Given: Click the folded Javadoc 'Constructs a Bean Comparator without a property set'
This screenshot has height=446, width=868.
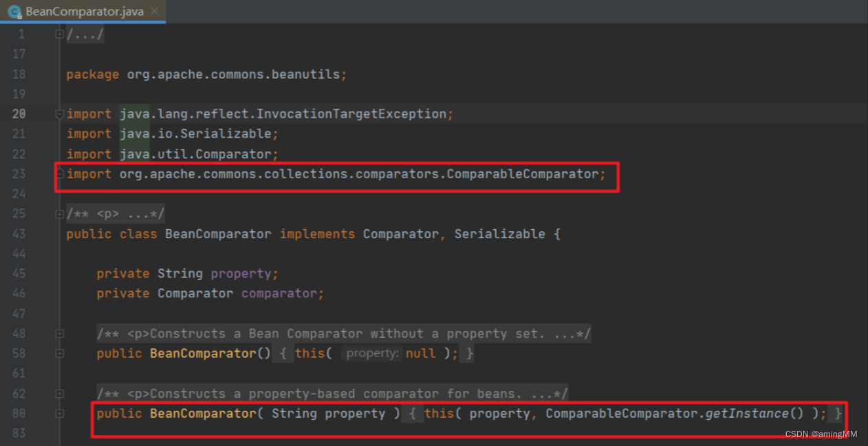Looking at the screenshot, I should tap(344, 334).
